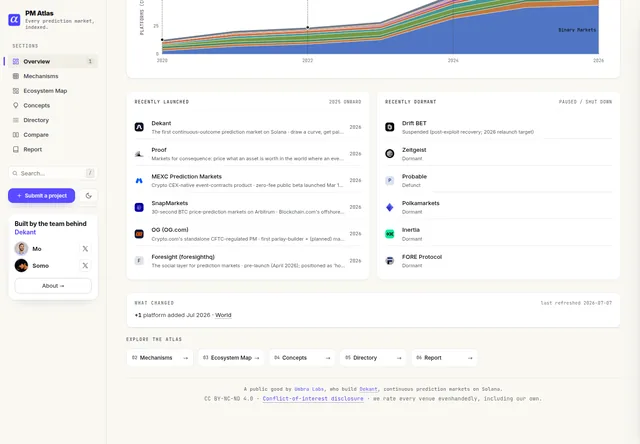Open the Foresight (foresighthq) entry
Screen dimensions: 640x444
tap(248, 261)
